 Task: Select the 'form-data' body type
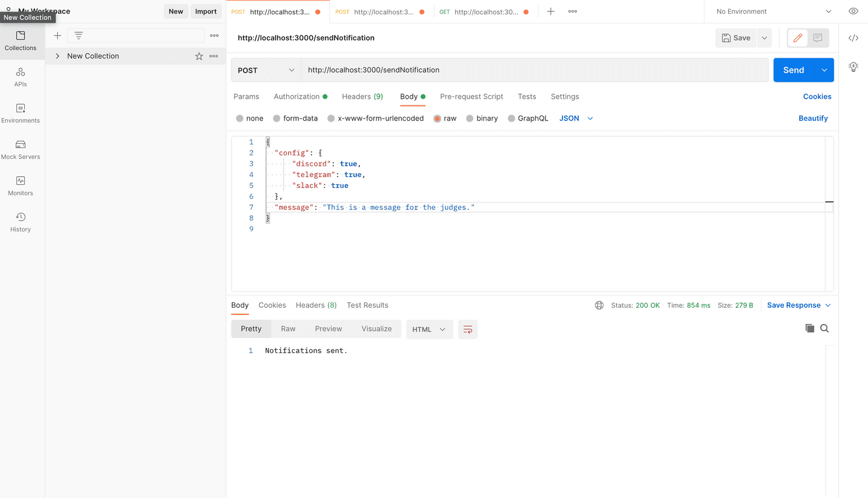[277, 119]
